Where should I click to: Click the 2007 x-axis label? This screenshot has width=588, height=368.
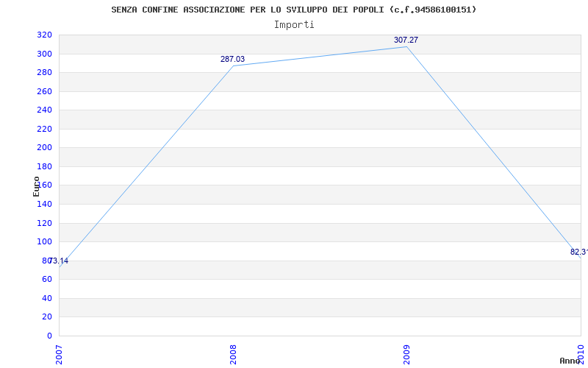coord(59,355)
